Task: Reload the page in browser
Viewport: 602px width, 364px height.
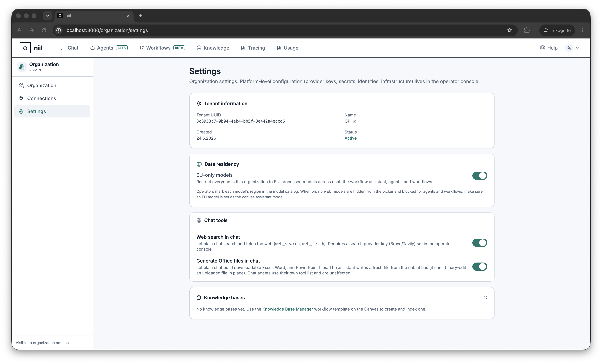Action: click(x=44, y=30)
